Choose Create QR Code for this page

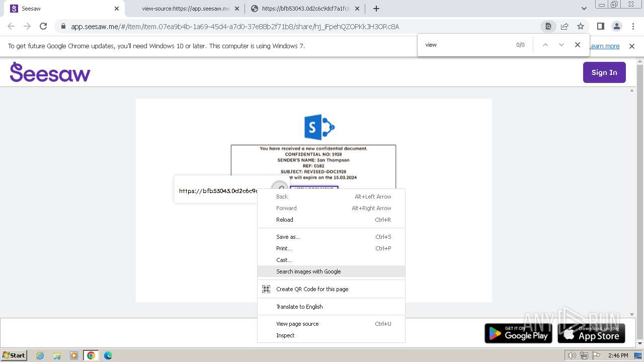[331, 289]
